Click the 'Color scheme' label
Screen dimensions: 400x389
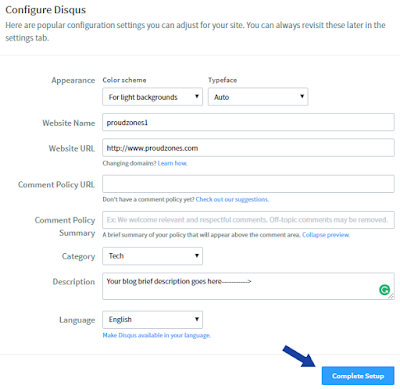124,80
